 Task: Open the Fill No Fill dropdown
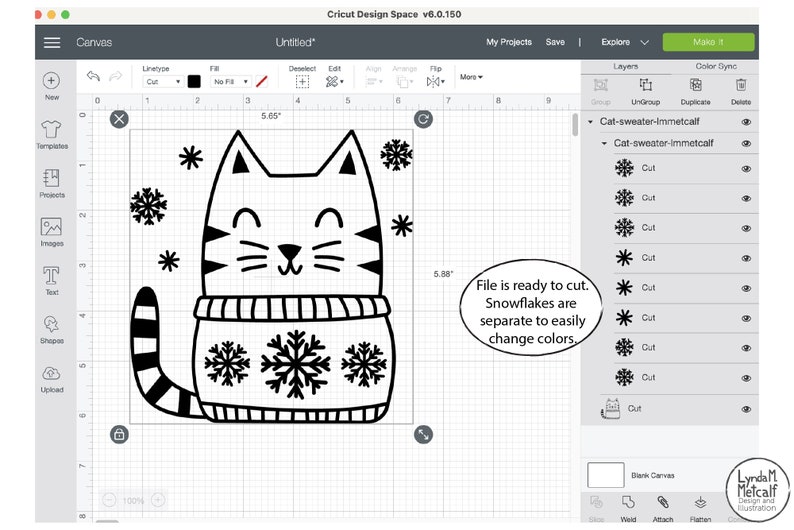(230, 81)
